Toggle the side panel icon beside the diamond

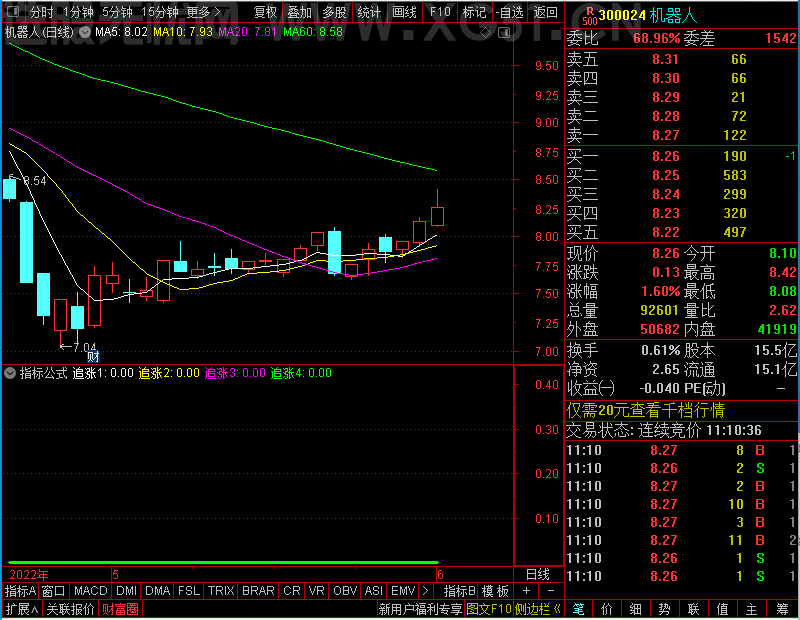(x=504, y=33)
